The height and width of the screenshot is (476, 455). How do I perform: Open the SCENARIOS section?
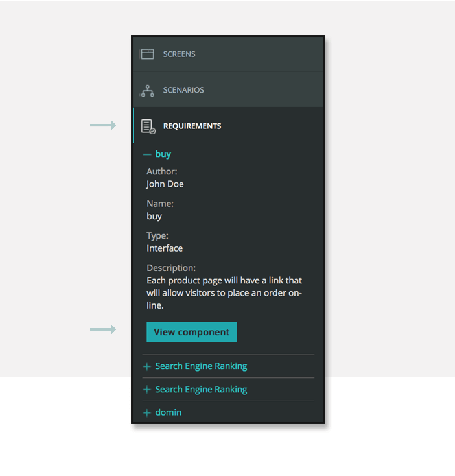pyautogui.click(x=228, y=89)
